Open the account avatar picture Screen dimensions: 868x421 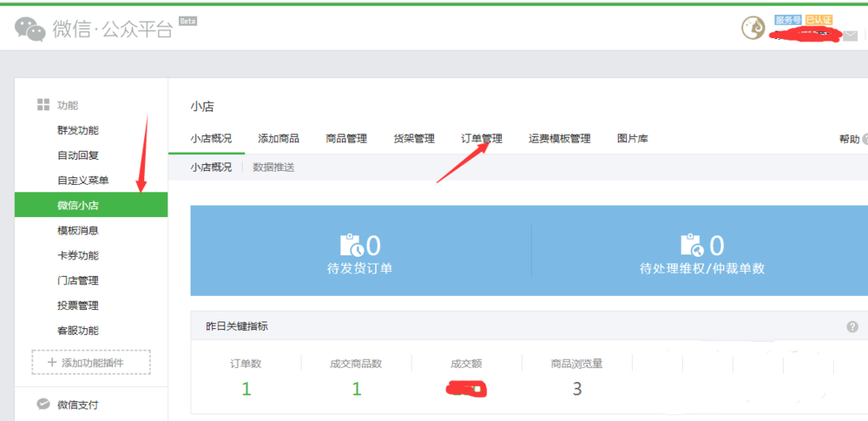753,28
